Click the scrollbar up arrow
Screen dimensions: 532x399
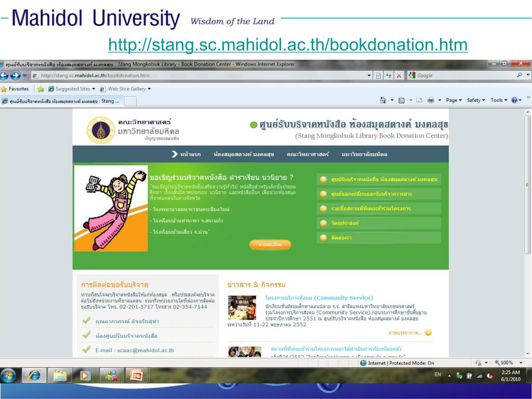(527, 112)
